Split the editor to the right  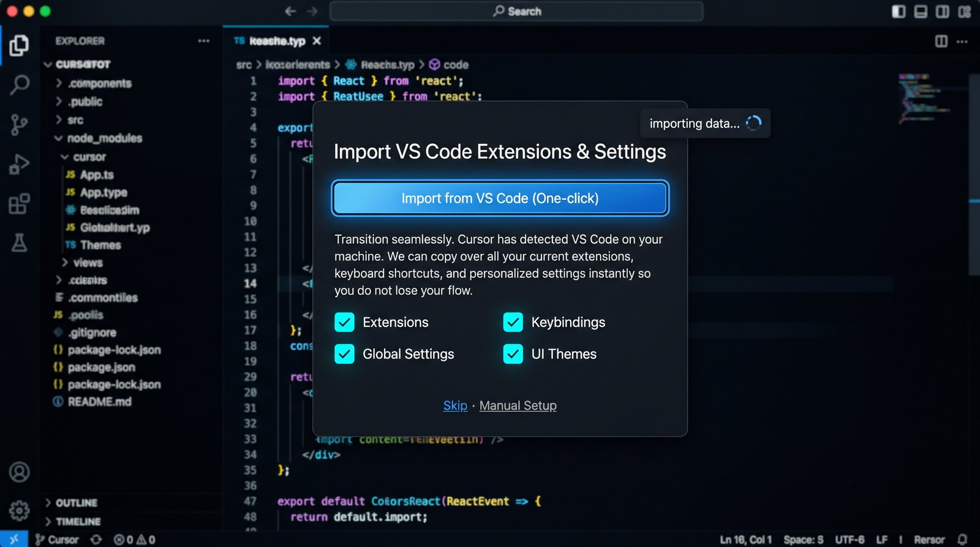pos(941,41)
